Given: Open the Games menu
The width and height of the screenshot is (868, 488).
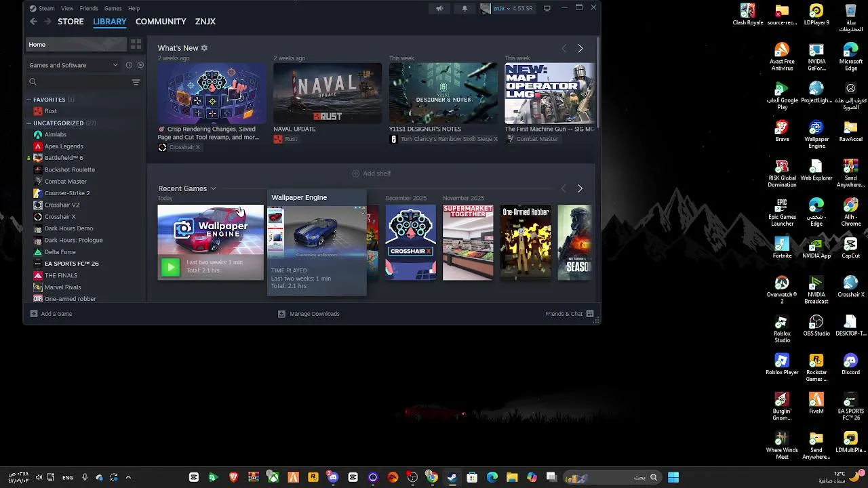Looking at the screenshot, I should click(113, 8).
